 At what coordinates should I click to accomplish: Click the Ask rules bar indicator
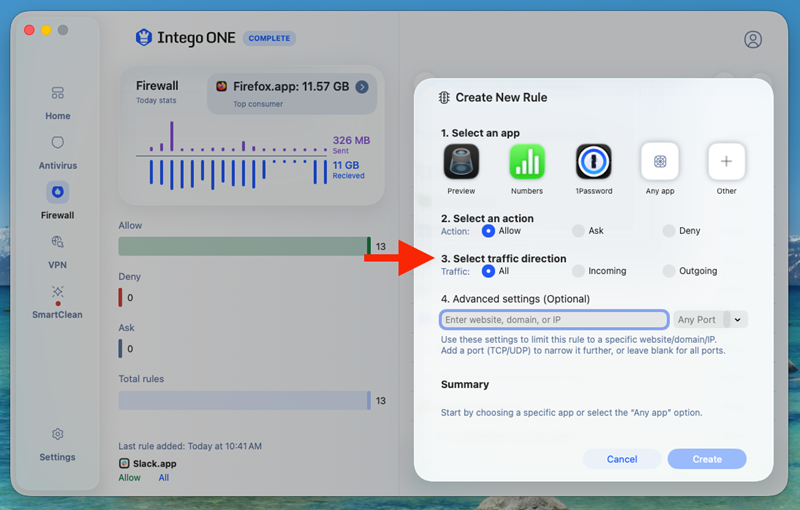(120, 349)
